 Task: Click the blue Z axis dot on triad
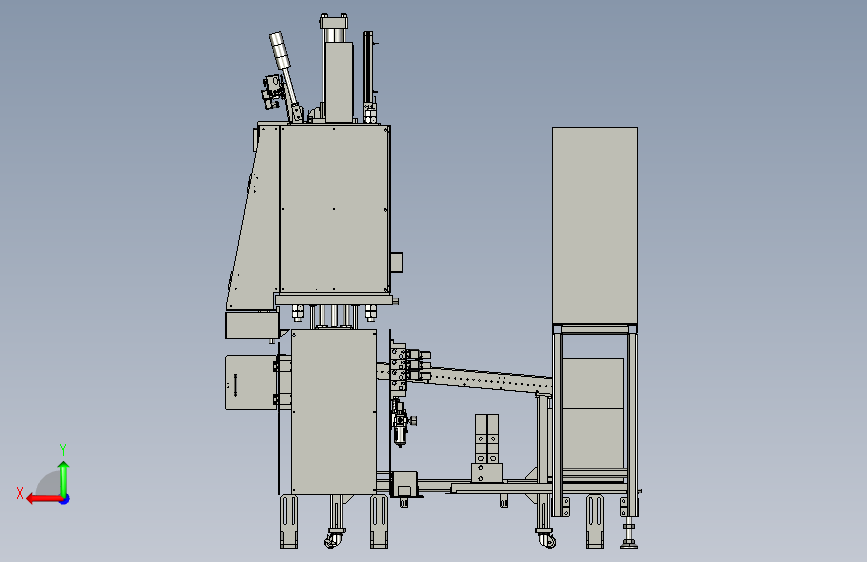click(x=65, y=499)
